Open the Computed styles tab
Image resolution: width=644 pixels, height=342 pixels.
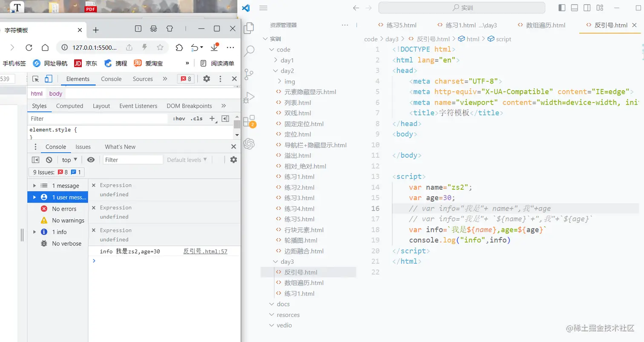(69, 106)
